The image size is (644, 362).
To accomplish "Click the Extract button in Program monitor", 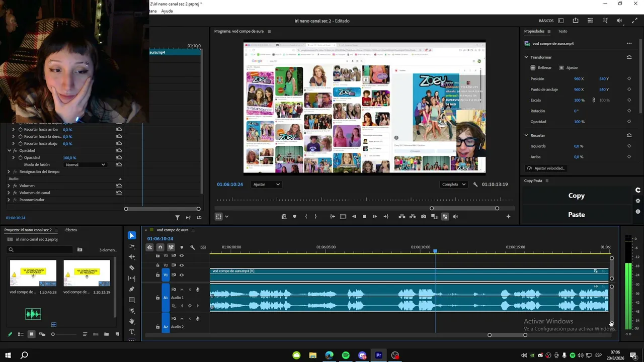I will (x=413, y=217).
